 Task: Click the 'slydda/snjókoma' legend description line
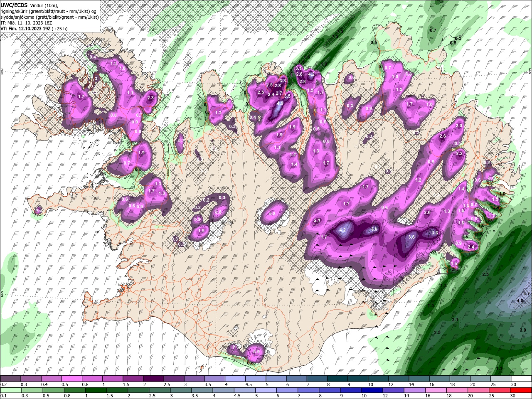point(49,17)
